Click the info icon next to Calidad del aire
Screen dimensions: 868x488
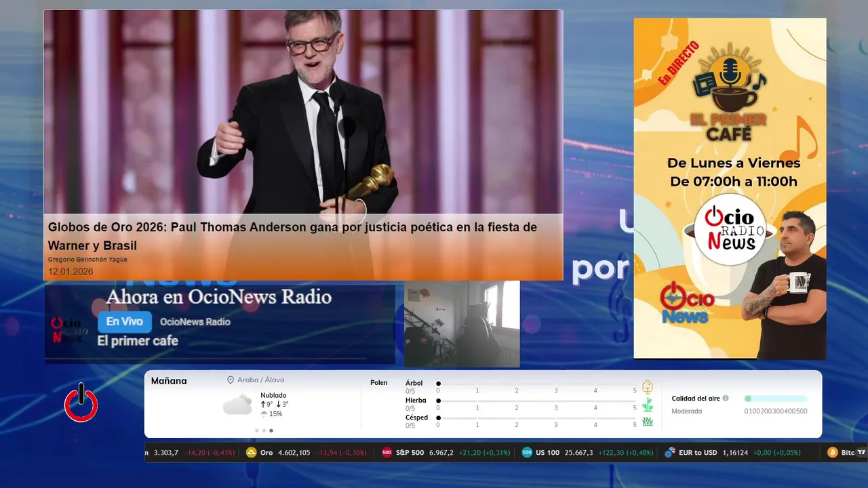coord(726,399)
